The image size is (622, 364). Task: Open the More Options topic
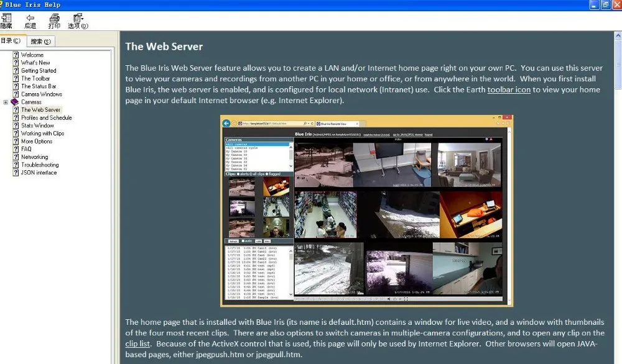[37, 142]
